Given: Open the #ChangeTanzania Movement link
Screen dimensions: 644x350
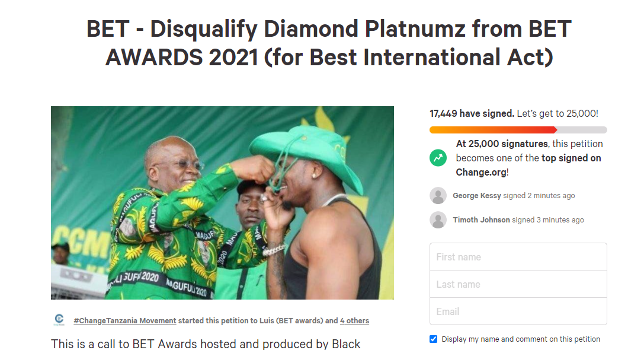Looking at the screenshot, I should coord(124,321).
